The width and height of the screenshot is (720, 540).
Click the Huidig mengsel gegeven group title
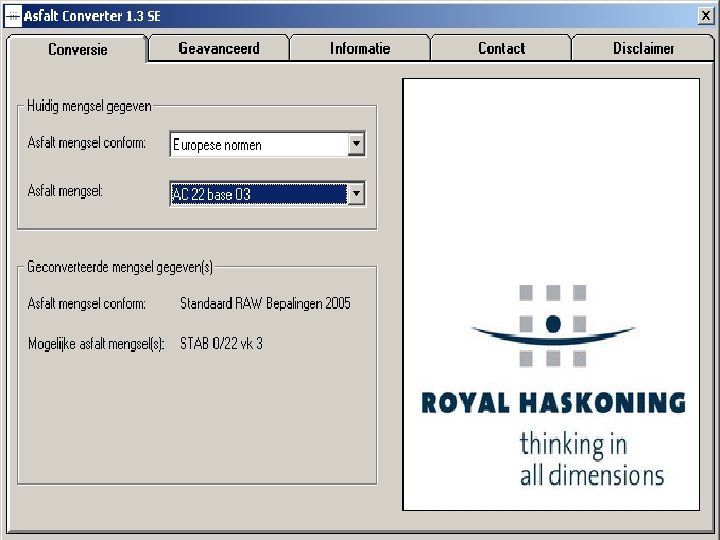point(89,106)
